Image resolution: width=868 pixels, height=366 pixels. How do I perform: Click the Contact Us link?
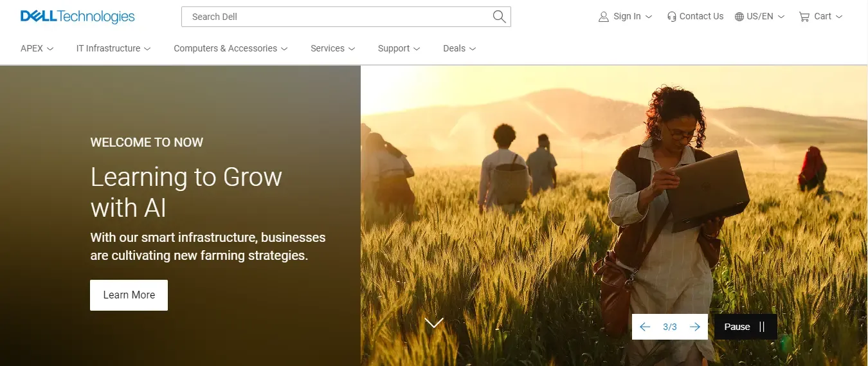pyautogui.click(x=701, y=17)
